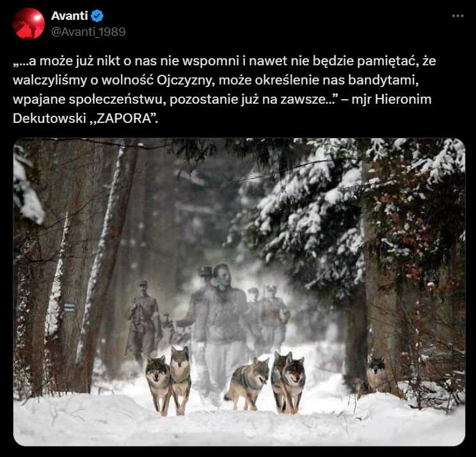Image resolution: width=476 pixels, height=457 pixels.
Task: Click the two wolves on the right side
Action: [x=288, y=383]
